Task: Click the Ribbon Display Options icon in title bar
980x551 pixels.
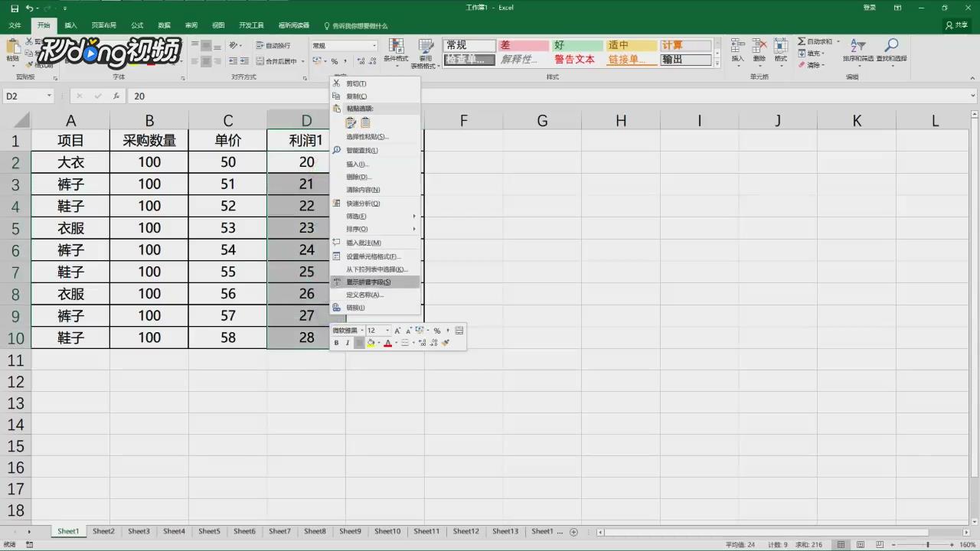Action: tap(898, 8)
